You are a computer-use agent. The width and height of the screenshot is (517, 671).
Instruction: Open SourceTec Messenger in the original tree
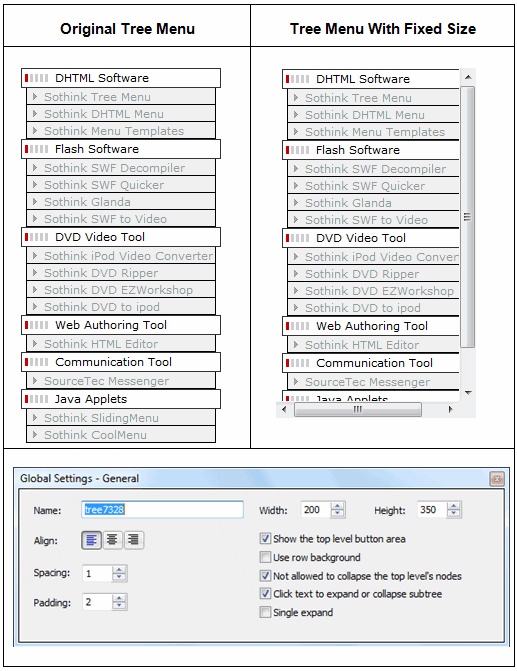click(x=121, y=381)
